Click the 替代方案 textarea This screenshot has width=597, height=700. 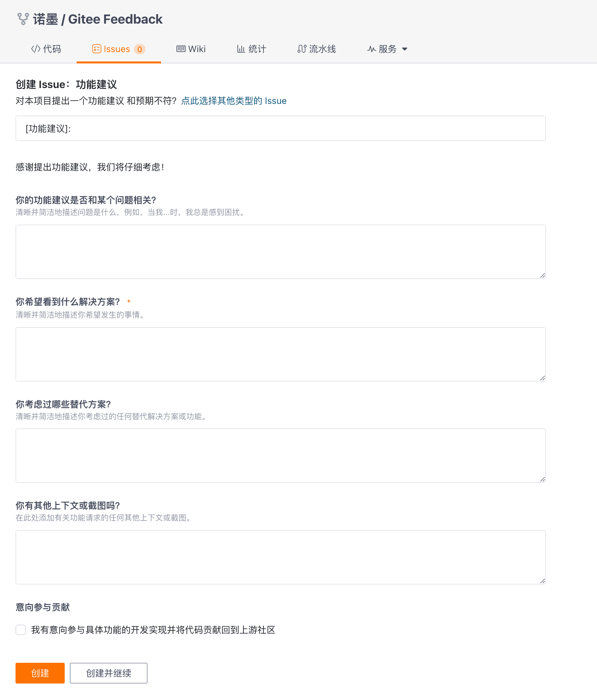point(280,455)
